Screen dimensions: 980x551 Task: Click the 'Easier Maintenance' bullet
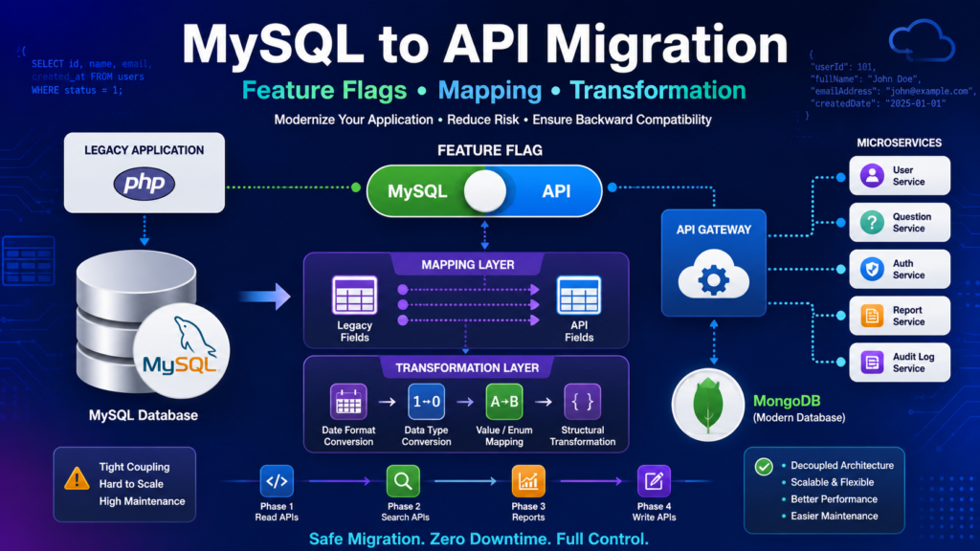835,516
